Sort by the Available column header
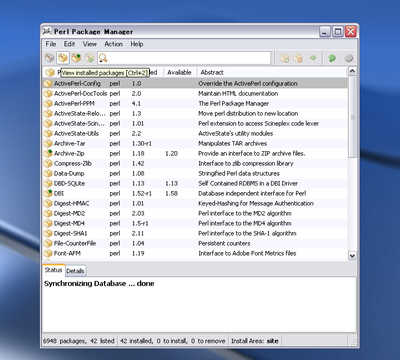 [x=179, y=72]
